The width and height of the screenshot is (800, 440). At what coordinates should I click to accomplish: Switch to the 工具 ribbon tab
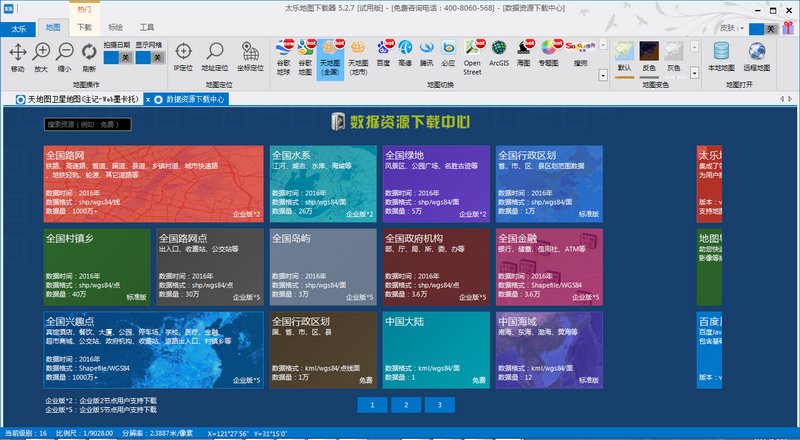[147, 28]
